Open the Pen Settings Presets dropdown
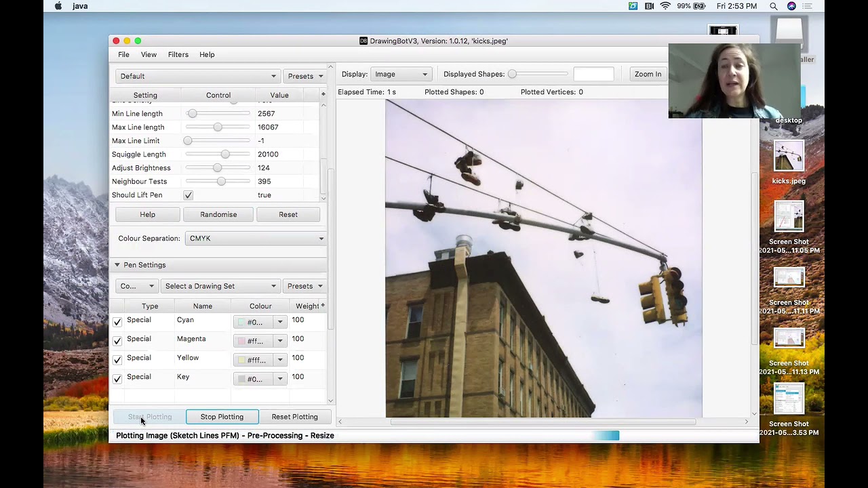This screenshot has width=868, height=488. [305, 286]
